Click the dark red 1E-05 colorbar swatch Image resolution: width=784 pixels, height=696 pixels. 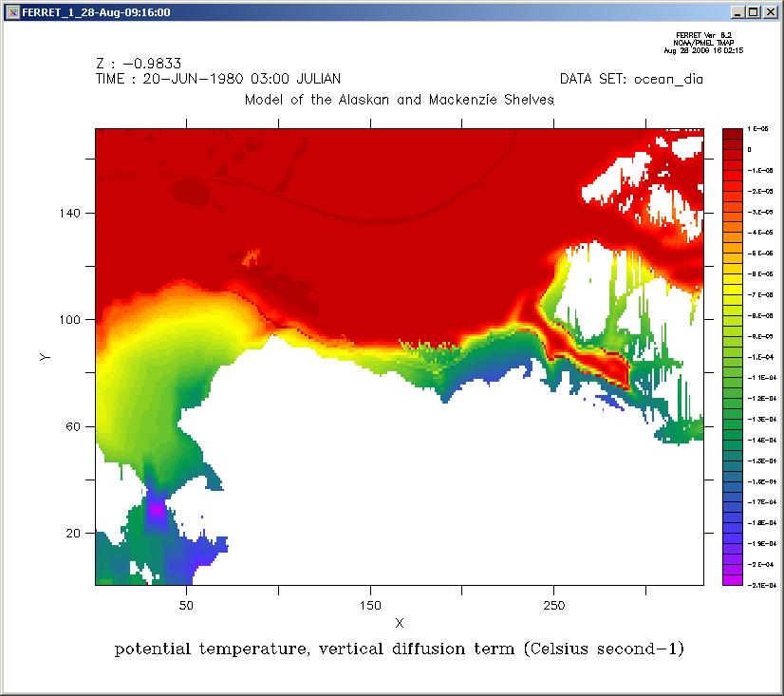click(x=733, y=132)
